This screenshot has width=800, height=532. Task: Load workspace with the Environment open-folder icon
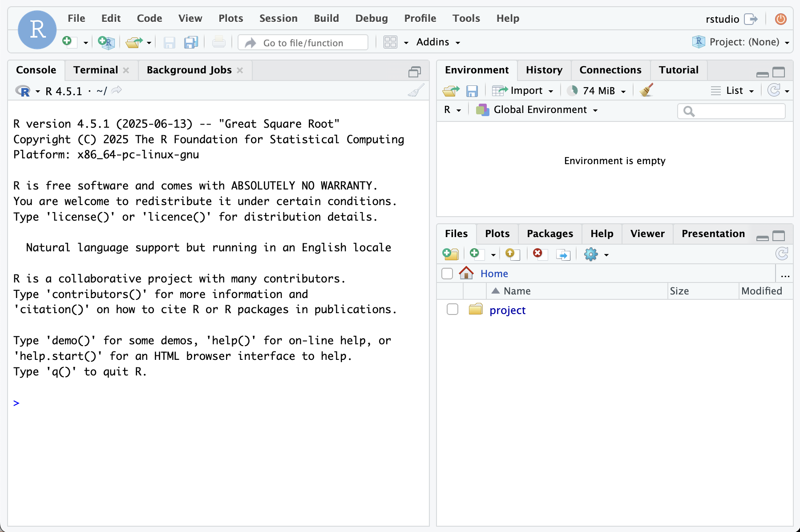(451, 91)
